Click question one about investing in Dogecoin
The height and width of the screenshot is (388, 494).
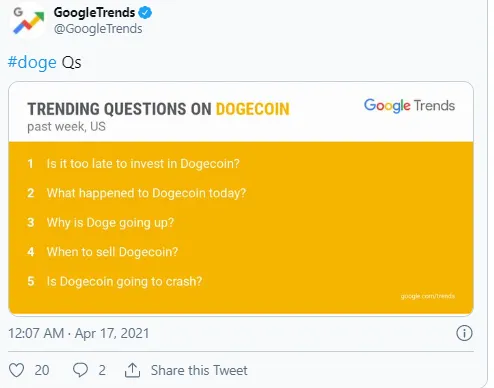pyautogui.click(x=143, y=164)
